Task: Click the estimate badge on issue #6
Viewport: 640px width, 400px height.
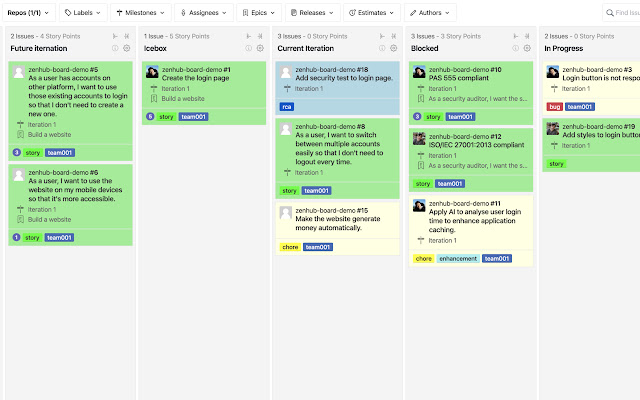Action: click(16, 237)
